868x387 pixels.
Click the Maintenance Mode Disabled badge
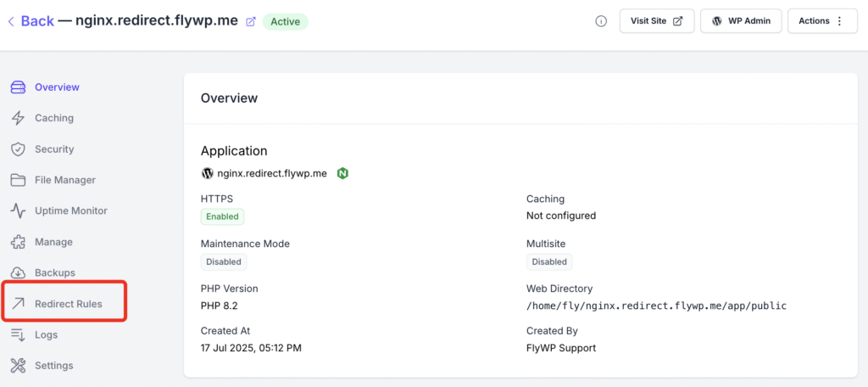(224, 261)
